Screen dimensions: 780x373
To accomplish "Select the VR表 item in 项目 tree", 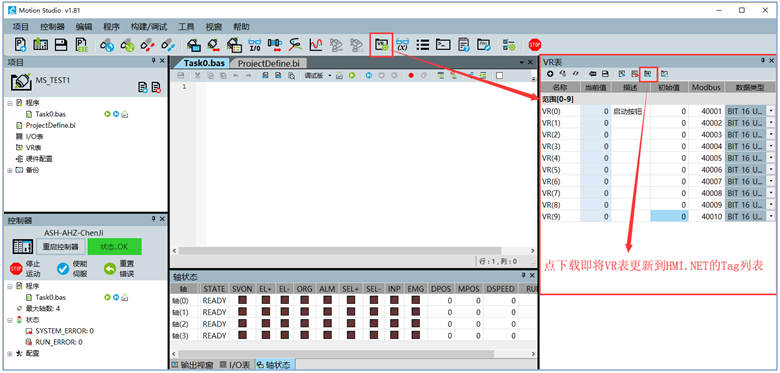I will pyautogui.click(x=33, y=148).
